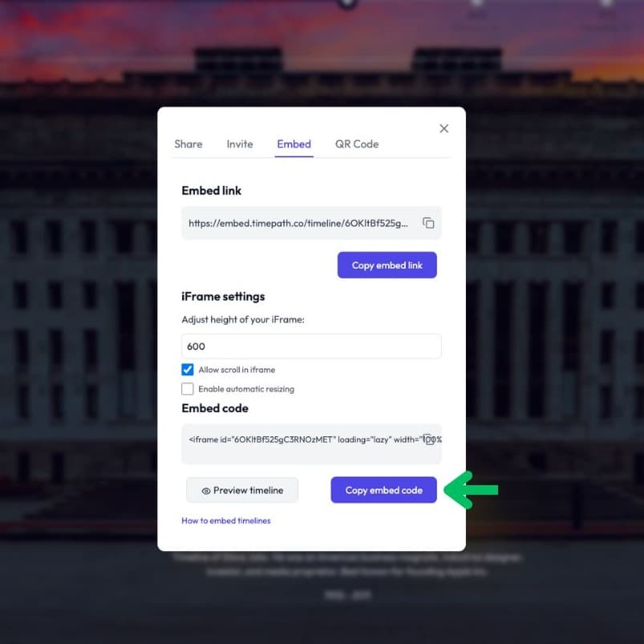Screen dimensions: 644x644
Task: Go to the QR Code tab
Action: coord(357,144)
